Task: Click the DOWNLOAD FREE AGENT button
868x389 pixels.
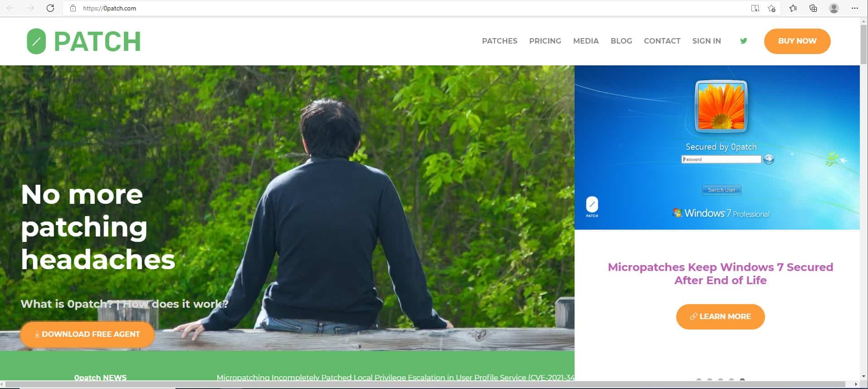Action: coord(87,334)
